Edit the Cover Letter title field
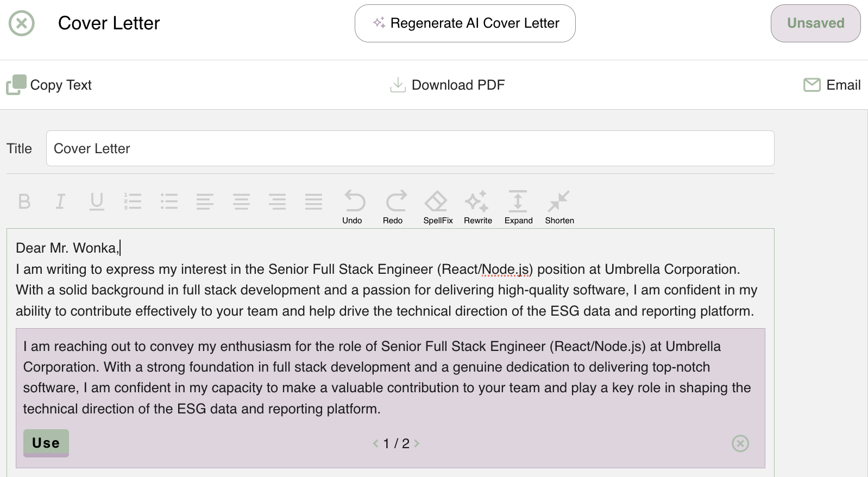The width and height of the screenshot is (868, 477). pyautogui.click(x=410, y=148)
